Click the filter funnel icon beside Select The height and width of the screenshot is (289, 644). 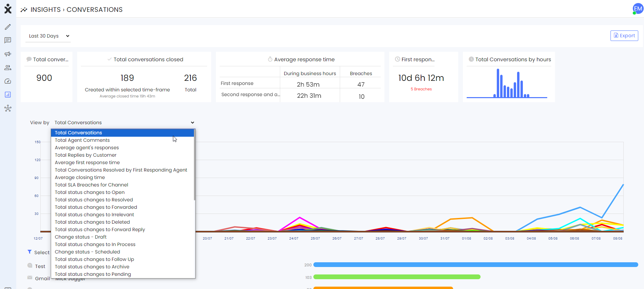[x=29, y=252]
